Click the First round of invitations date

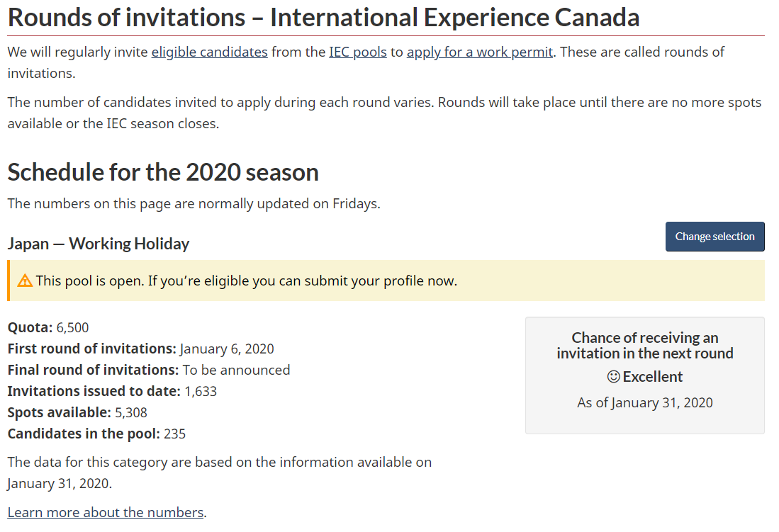pyautogui.click(x=227, y=349)
